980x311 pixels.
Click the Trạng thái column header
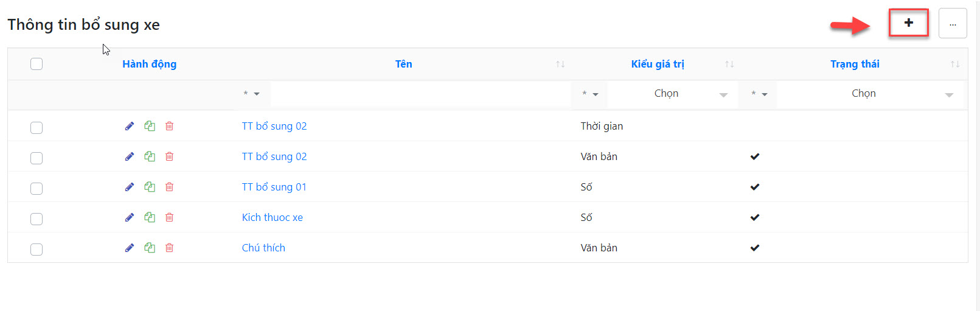click(x=854, y=64)
